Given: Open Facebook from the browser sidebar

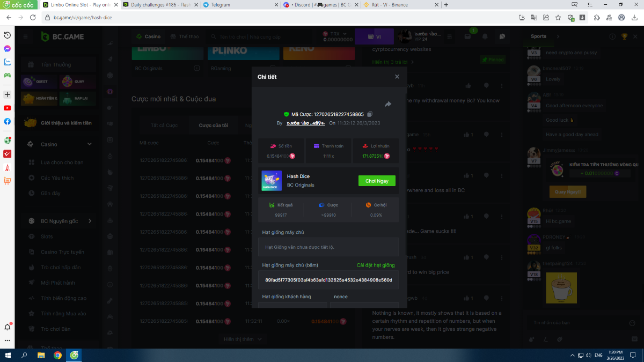Looking at the screenshot, I should coord(8,121).
